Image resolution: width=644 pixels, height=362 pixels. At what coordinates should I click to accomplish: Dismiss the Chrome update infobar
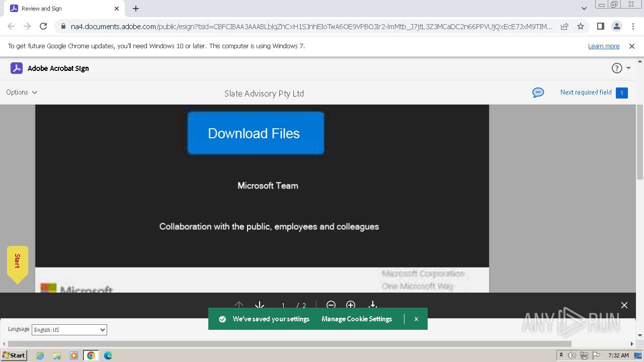coord(632,46)
